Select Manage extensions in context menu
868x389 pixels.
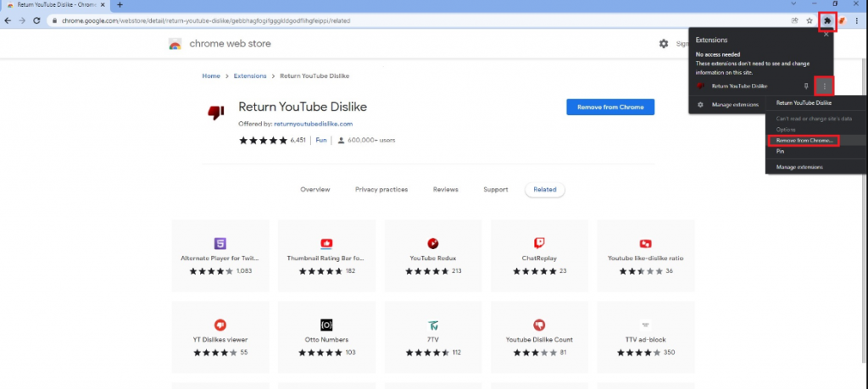[x=799, y=167]
